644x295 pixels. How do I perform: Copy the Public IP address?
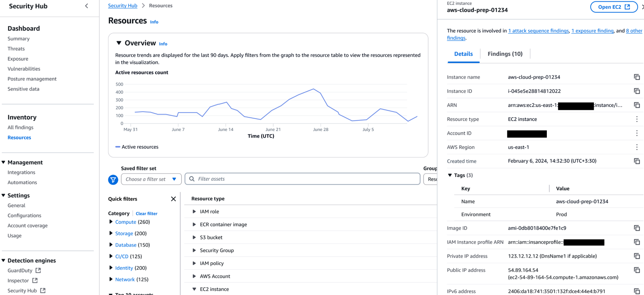pos(637,270)
